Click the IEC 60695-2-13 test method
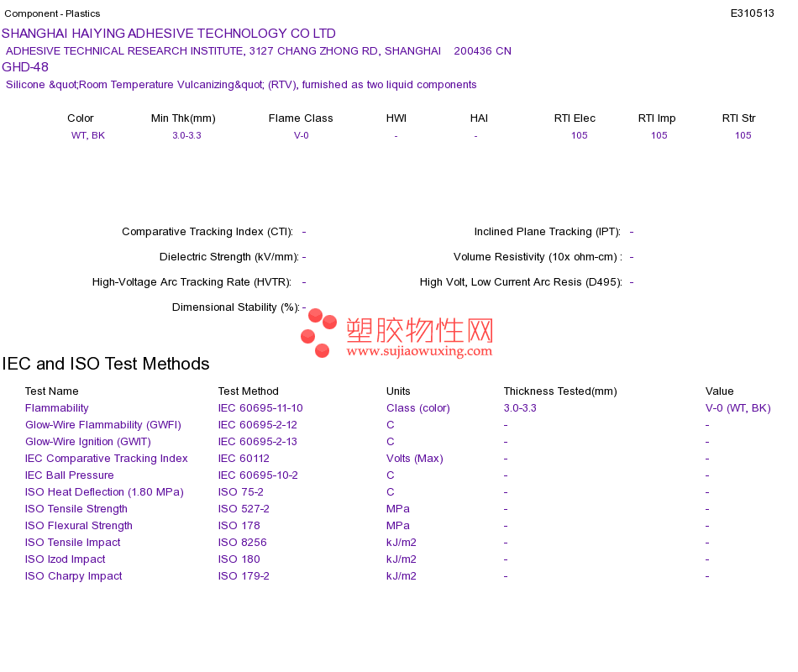 coord(258,441)
